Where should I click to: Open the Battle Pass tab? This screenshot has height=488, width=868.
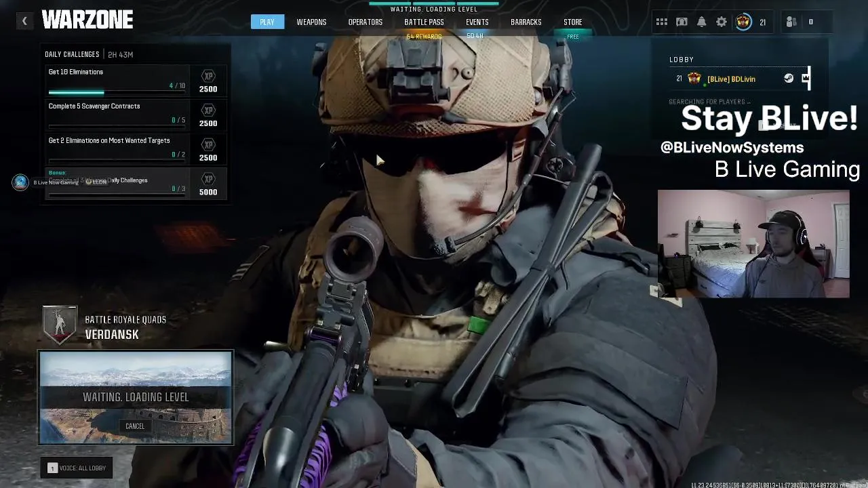pyautogui.click(x=424, y=22)
